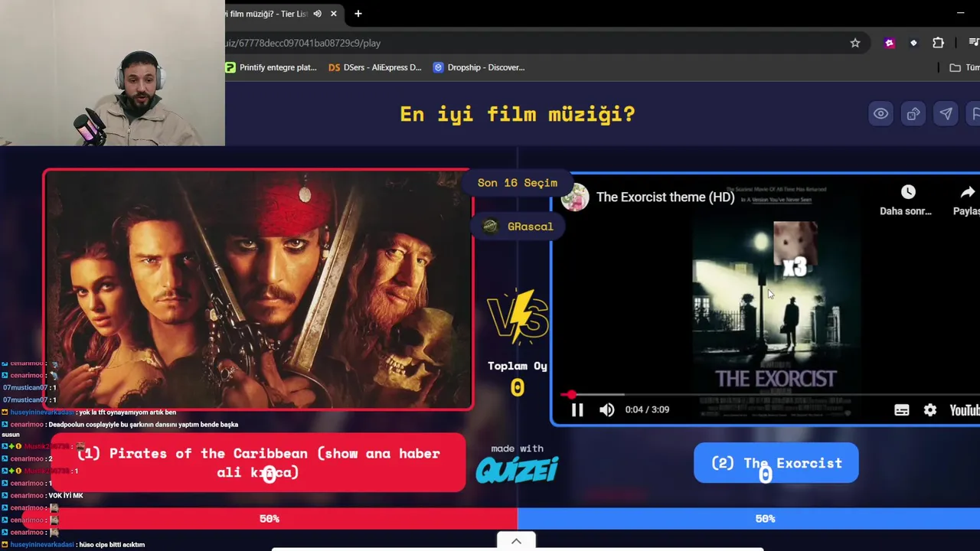
Task: Mute the YouTube video volume
Action: [x=606, y=410]
